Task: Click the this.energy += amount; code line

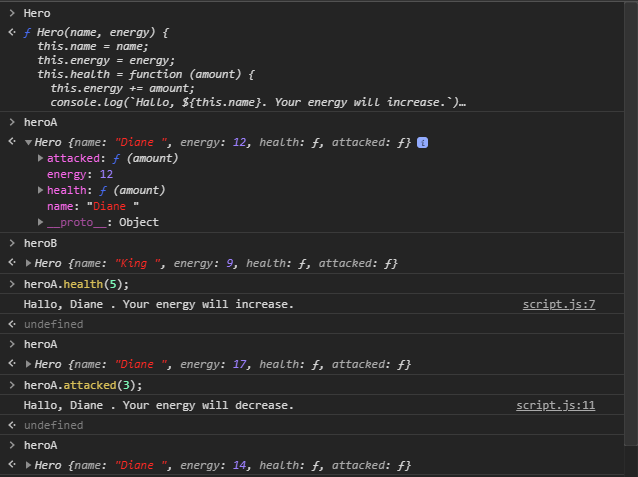Action: coord(122,88)
